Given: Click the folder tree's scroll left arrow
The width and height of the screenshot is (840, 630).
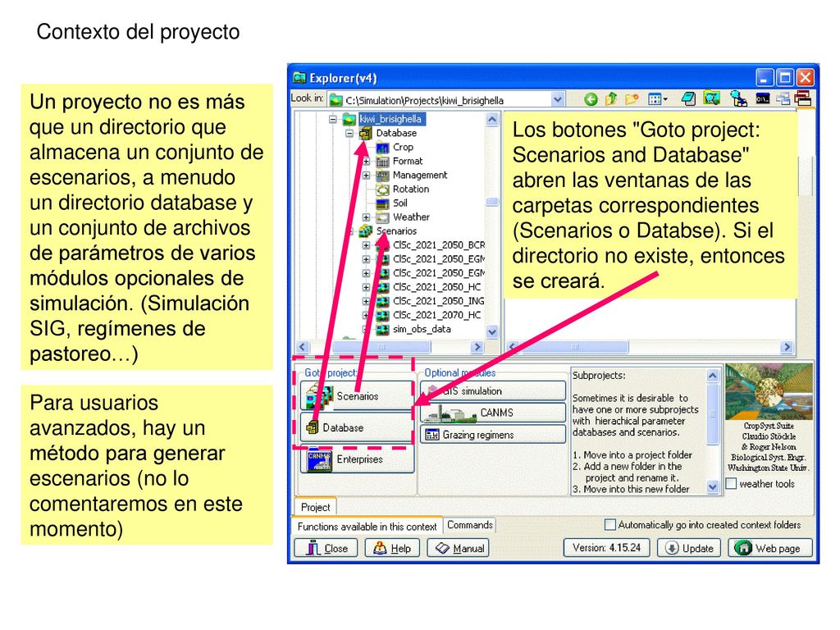Looking at the screenshot, I should click(303, 347).
